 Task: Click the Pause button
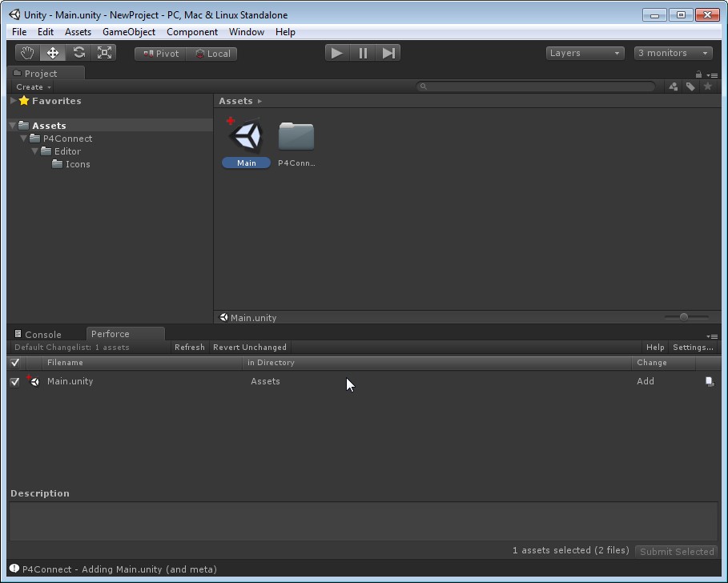tap(363, 53)
